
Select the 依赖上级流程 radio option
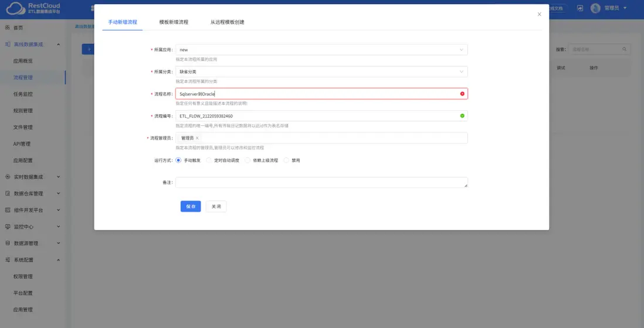[248, 160]
